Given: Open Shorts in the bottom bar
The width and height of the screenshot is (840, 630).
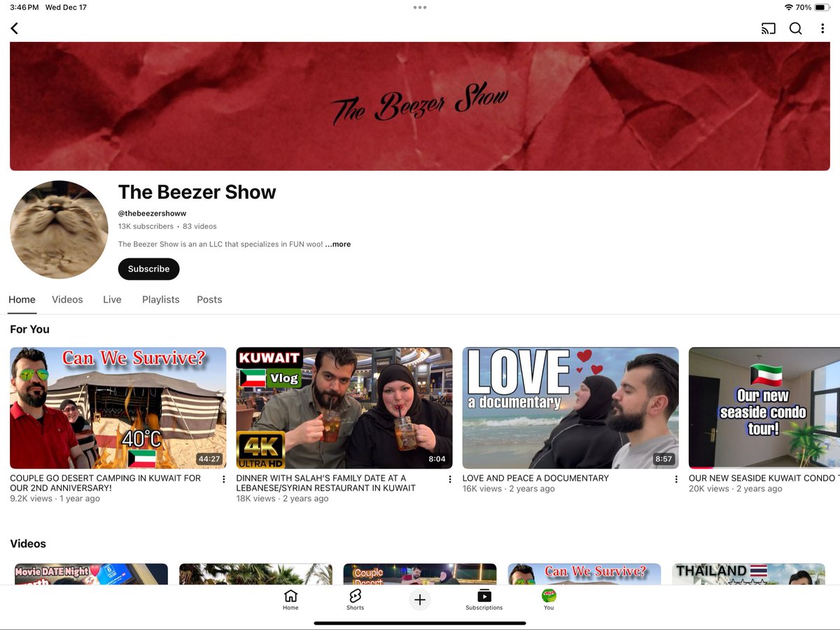Looking at the screenshot, I should (x=355, y=600).
